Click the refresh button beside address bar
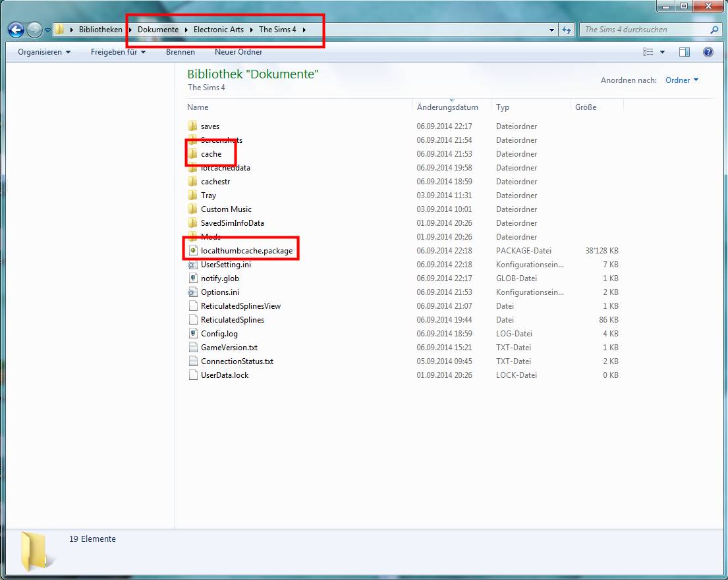The image size is (728, 580). click(x=567, y=30)
